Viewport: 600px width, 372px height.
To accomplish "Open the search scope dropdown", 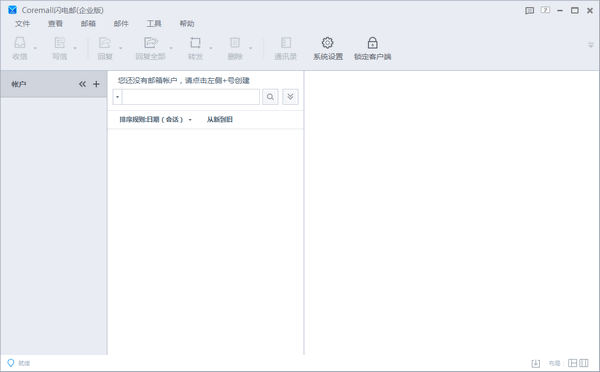I will coord(117,97).
